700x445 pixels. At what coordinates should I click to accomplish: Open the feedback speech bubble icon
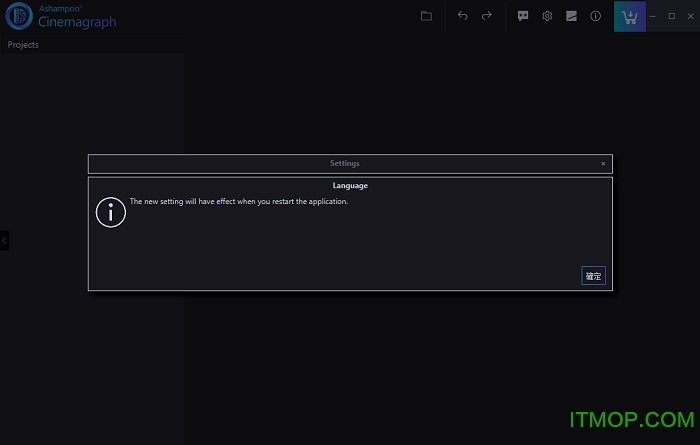point(523,16)
